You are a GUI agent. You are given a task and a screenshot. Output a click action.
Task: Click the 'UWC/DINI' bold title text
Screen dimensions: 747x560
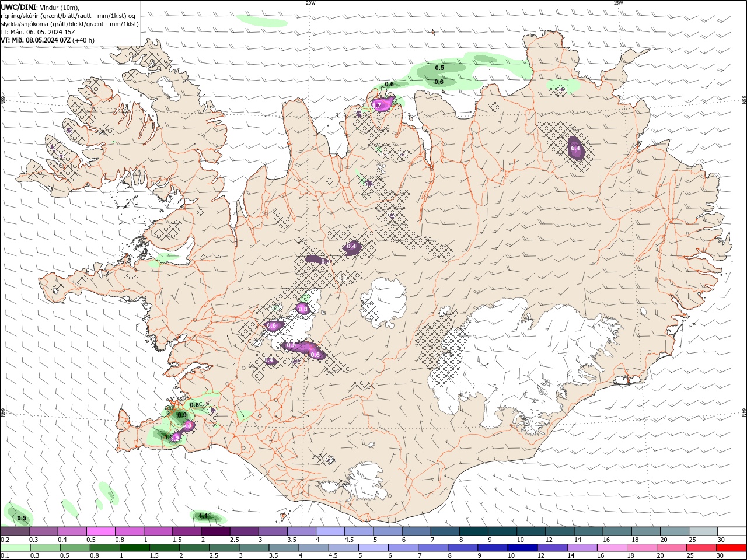tap(18, 6)
